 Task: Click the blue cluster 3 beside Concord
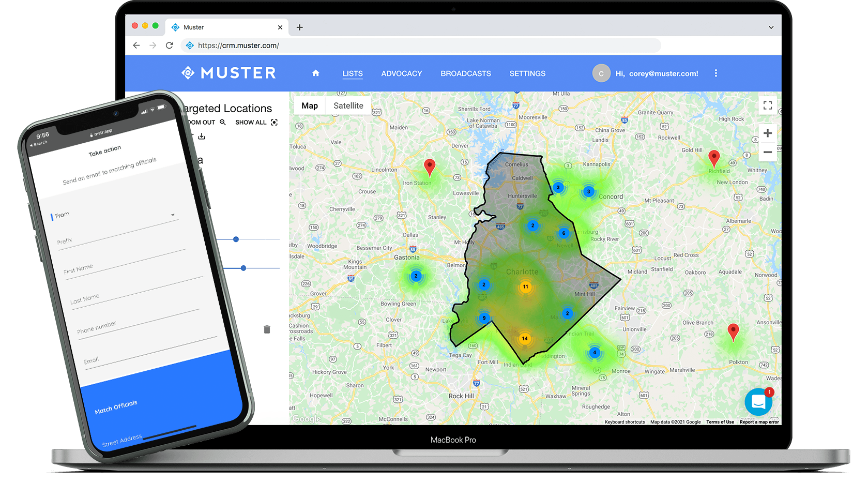(x=588, y=192)
